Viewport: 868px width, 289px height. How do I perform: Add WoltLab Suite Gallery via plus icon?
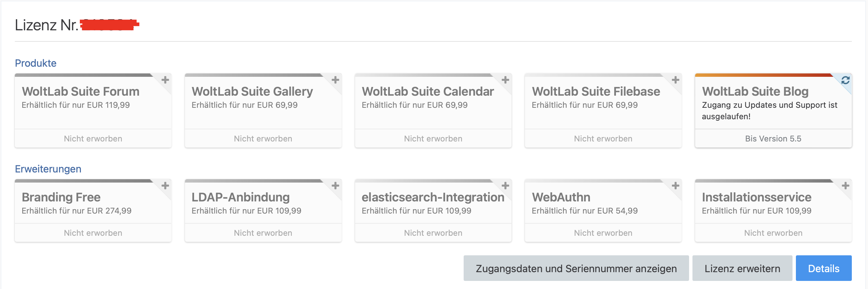335,80
